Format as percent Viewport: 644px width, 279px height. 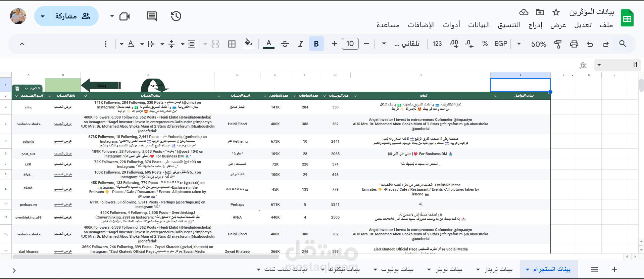pyautogui.click(x=485, y=44)
